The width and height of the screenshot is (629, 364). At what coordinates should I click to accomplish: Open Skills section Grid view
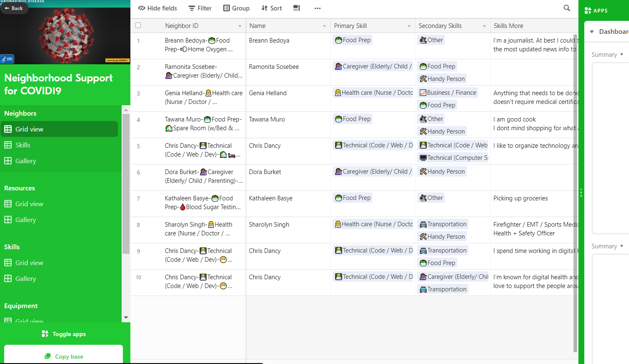click(59, 263)
